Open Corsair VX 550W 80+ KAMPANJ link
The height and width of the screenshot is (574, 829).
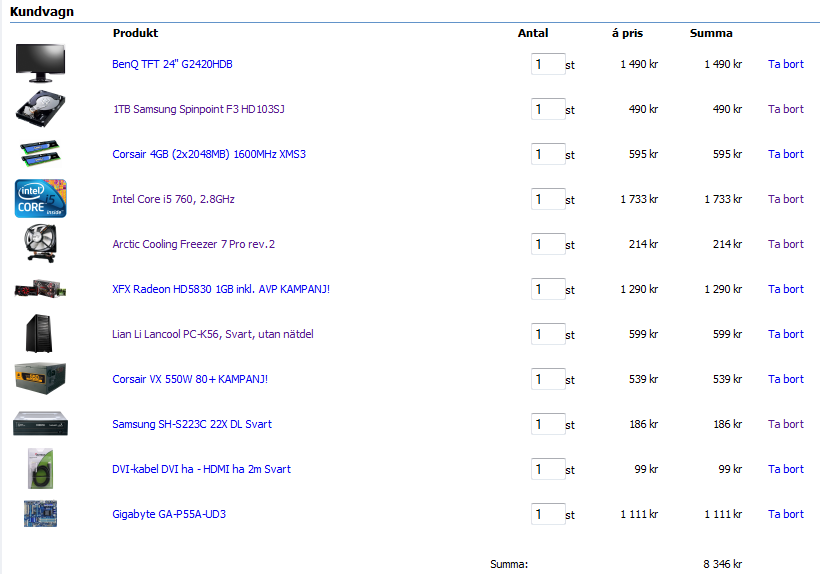[190, 379]
